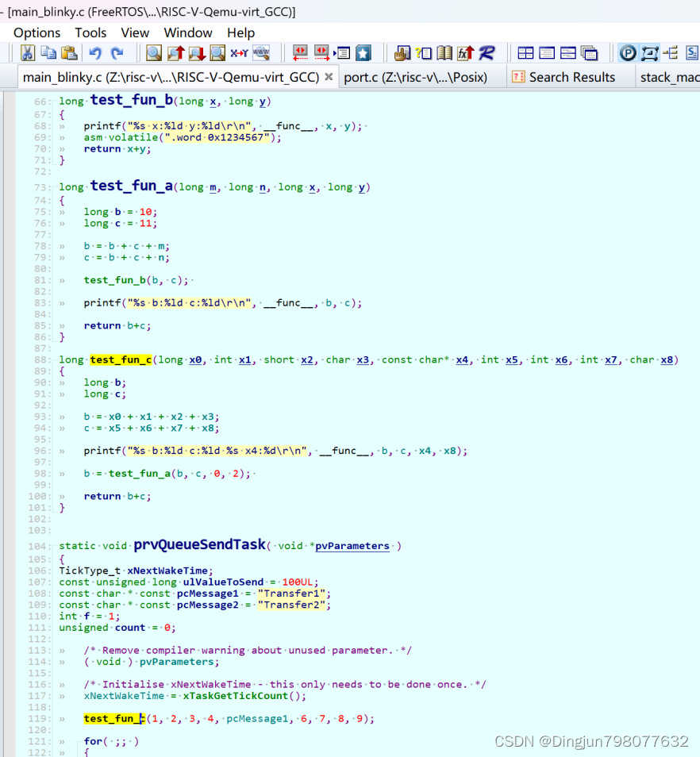Redo the last undone edit
700x757 pixels.
(117, 52)
